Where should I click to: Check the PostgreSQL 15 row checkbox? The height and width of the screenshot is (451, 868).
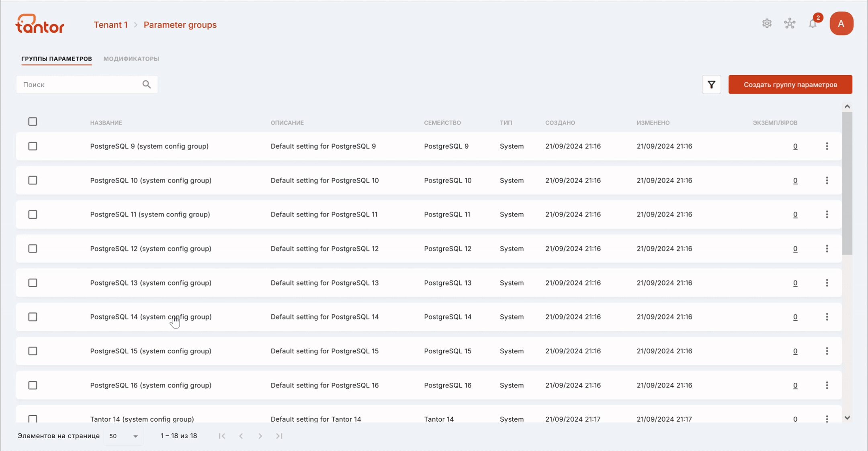tap(33, 351)
